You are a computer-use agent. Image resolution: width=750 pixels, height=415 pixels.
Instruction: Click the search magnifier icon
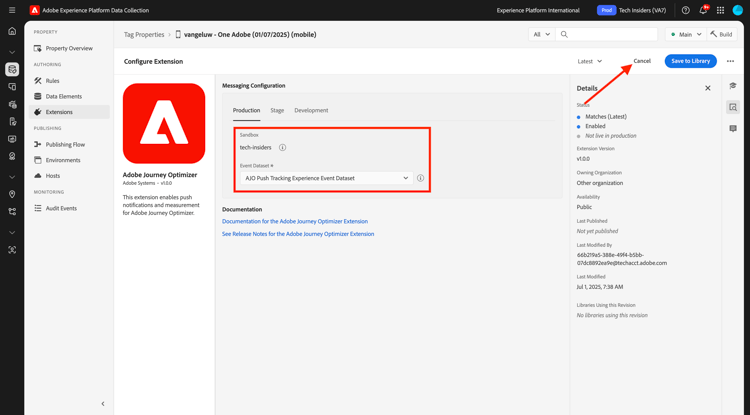click(x=564, y=34)
